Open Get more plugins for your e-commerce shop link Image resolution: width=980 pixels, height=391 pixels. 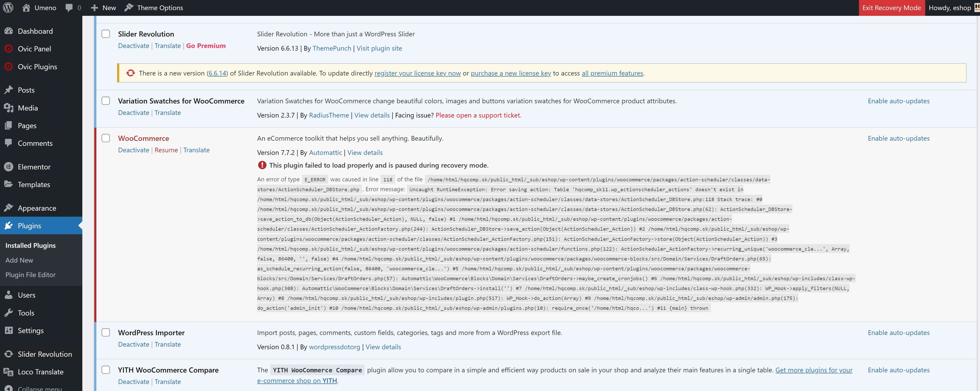tap(814, 370)
